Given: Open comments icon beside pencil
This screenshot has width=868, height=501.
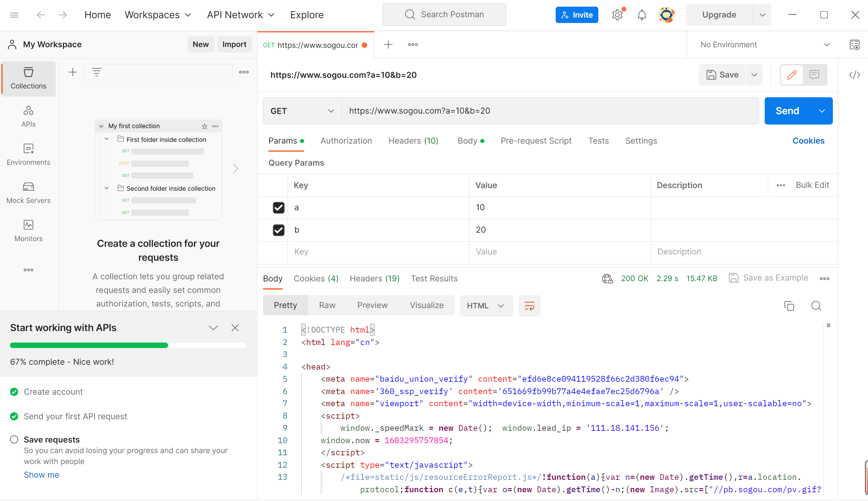Looking at the screenshot, I should 814,75.
